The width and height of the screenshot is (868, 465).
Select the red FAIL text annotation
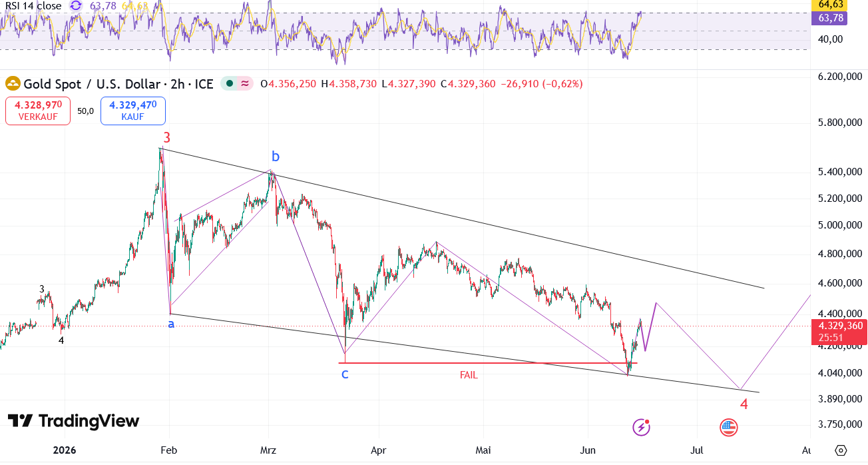469,375
